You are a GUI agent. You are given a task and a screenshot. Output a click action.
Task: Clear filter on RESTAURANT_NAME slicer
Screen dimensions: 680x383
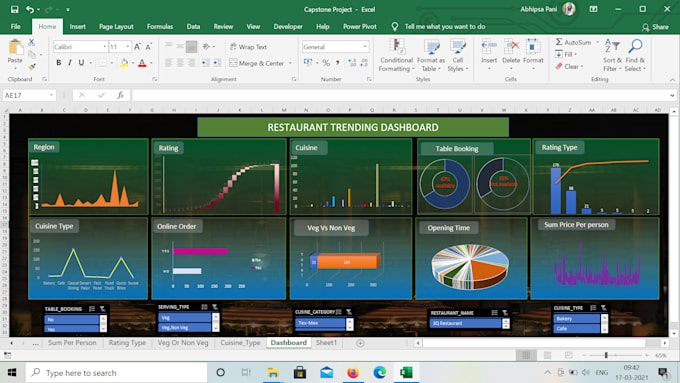505,312
